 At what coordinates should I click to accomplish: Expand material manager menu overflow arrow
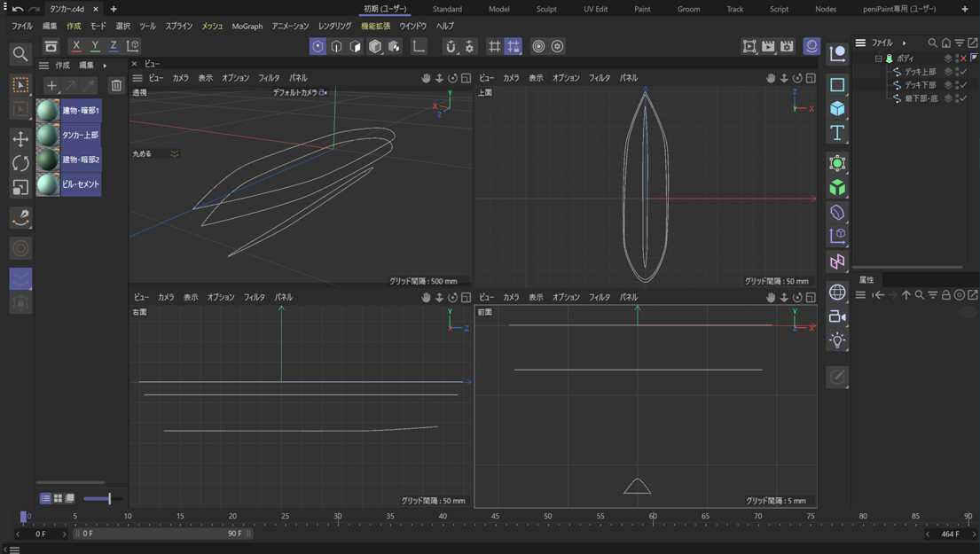tap(105, 66)
